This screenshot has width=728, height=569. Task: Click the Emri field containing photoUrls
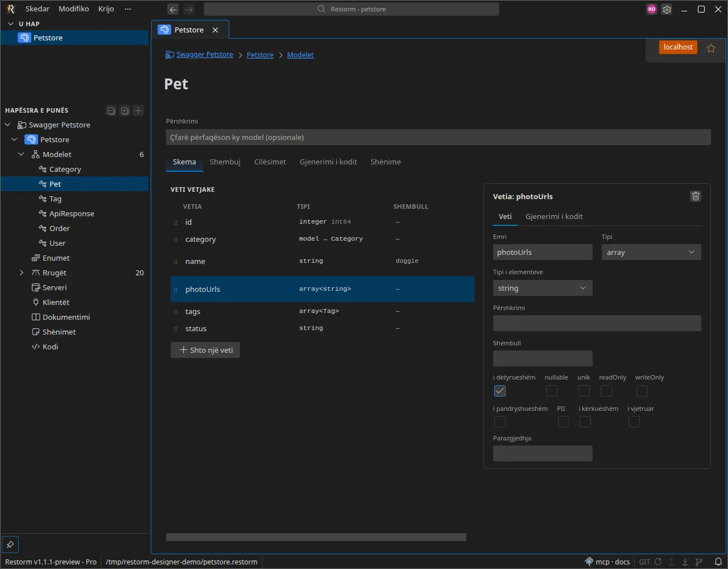(x=543, y=252)
